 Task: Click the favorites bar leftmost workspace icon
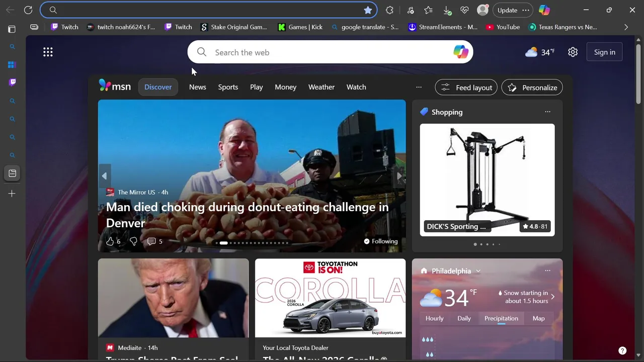pyautogui.click(x=34, y=27)
